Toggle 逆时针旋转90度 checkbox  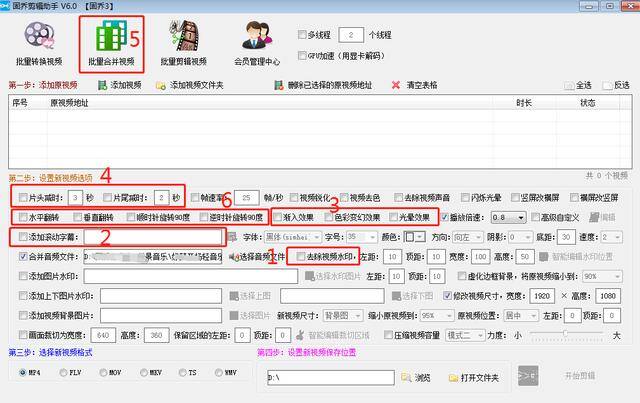(204, 217)
